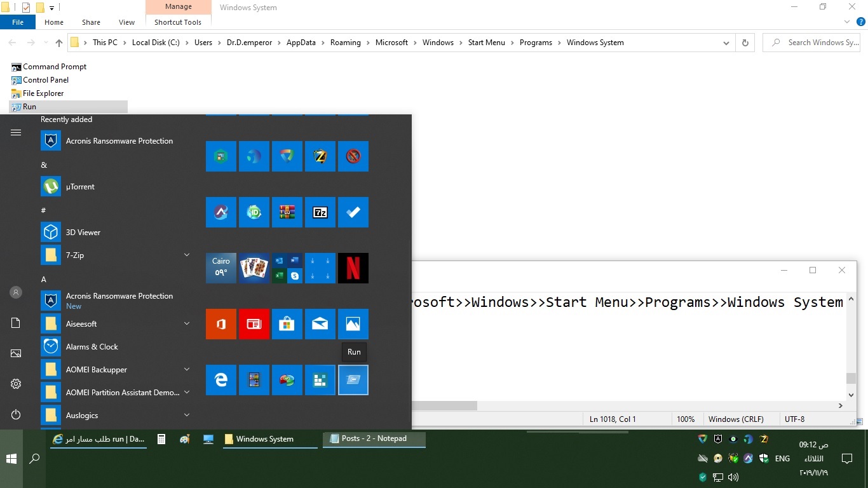Open the orange Office tile
This screenshot has height=488, width=868.
coord(221,324)
